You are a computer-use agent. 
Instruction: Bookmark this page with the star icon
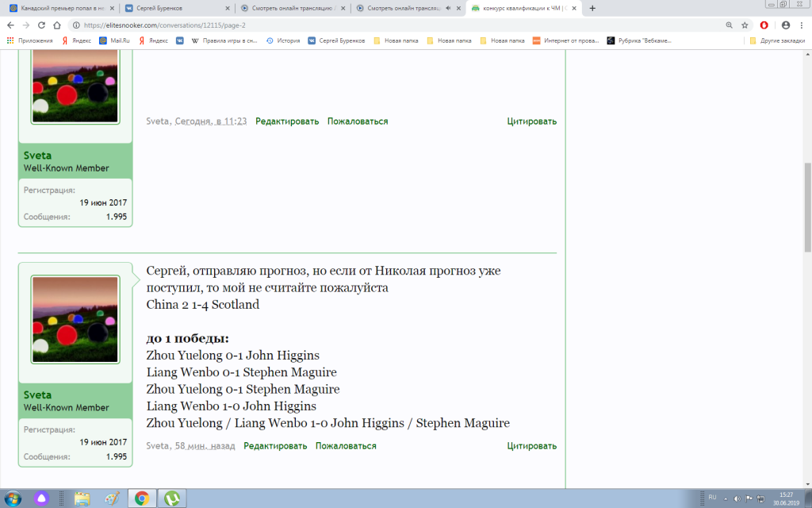coord(745,25)
